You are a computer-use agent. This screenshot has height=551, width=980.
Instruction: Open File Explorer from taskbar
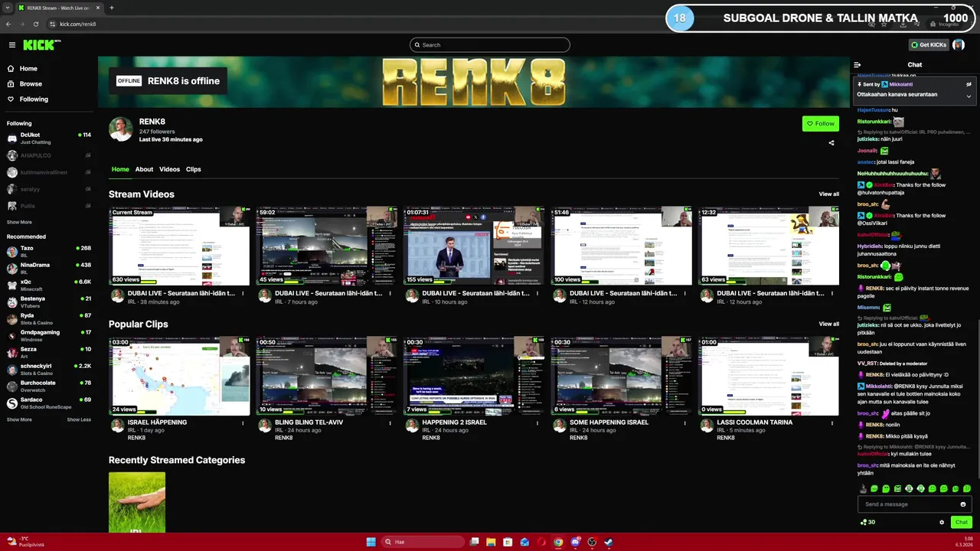(x=491, y=542)
